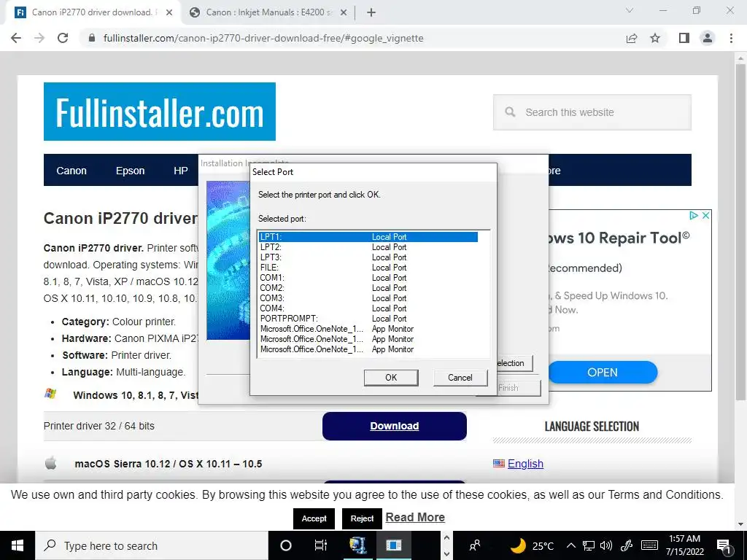The height and width of the screenshot is (560, 747).
Task: Click the address bar URL
Action: tap(263, 38)
